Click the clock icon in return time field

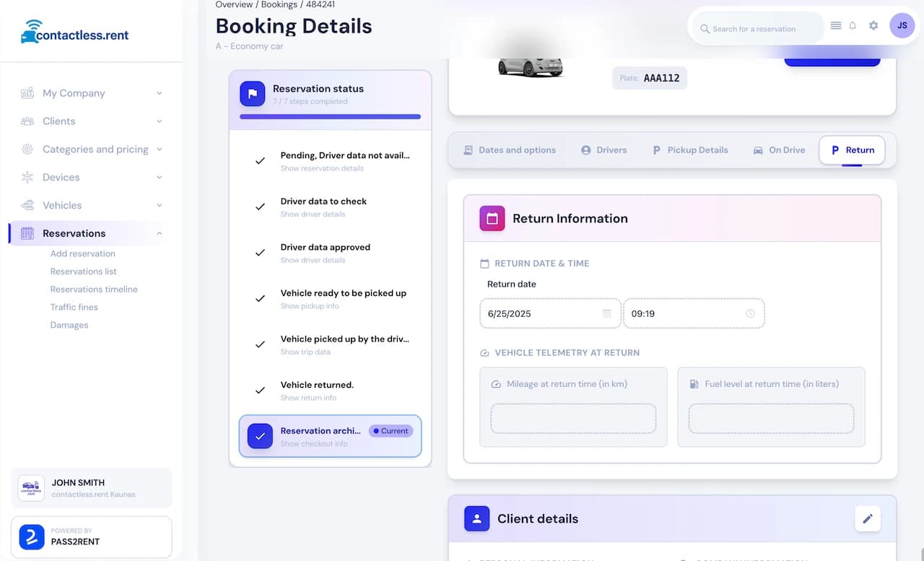point(750,313)
